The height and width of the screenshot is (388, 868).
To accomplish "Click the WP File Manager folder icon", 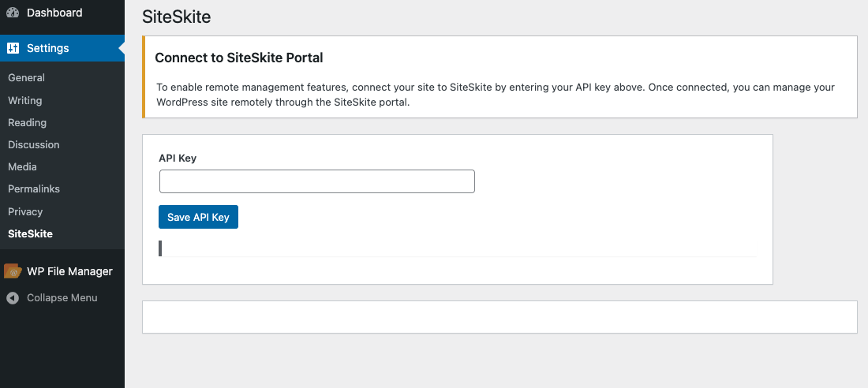I will click(x=13, y=271).
